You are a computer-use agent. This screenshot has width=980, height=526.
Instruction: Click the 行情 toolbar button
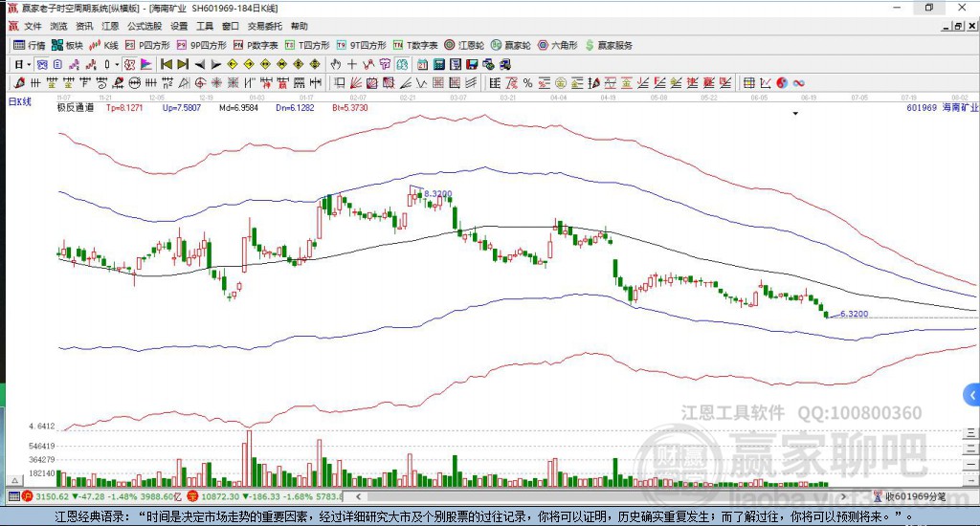point(30,45)
